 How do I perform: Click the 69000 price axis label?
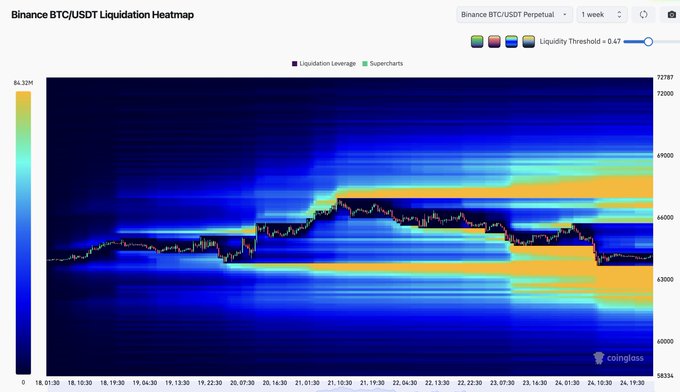tap(665, 156)
